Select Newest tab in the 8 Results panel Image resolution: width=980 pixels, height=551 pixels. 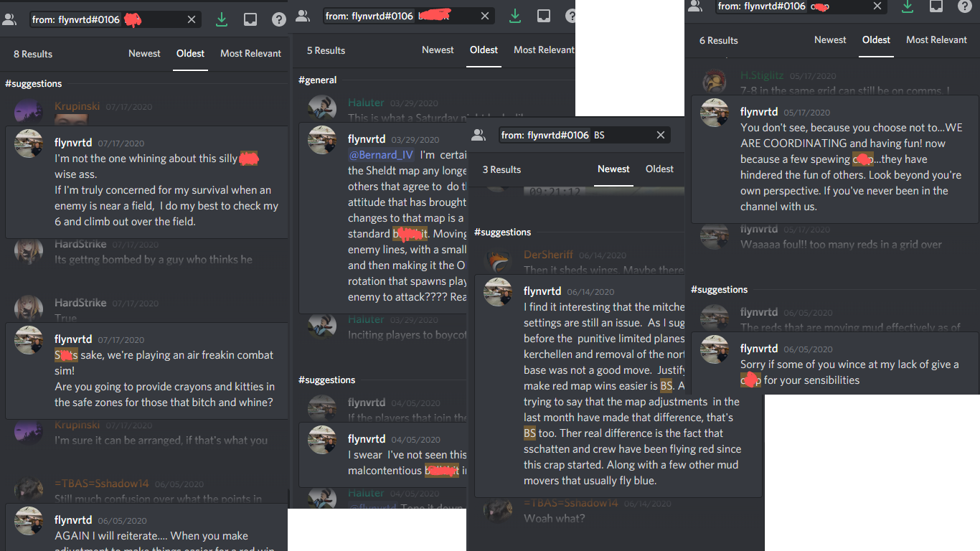144,54
